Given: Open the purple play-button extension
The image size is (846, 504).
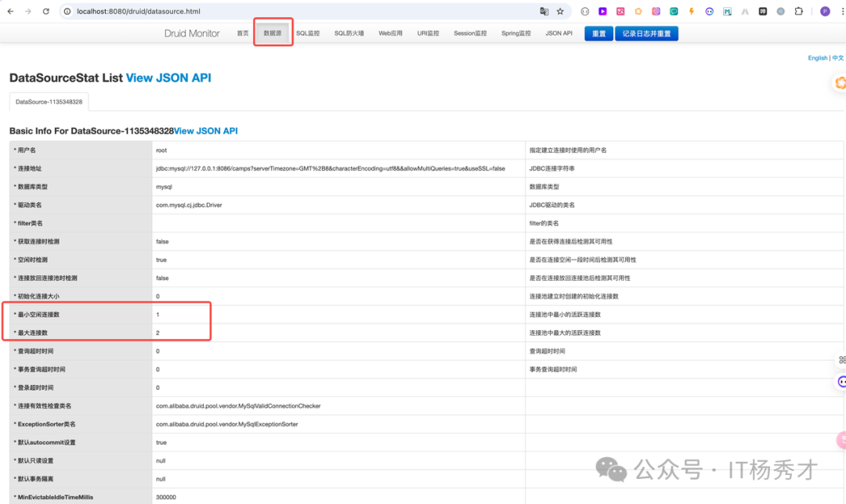Looking at the screenshot, I should point(602,11).
